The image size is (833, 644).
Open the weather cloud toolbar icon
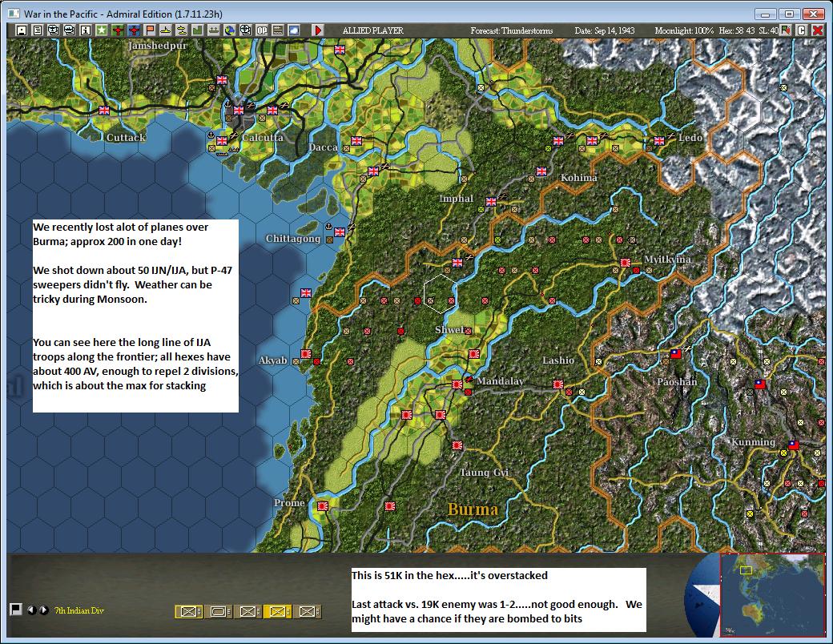click(293, 30)
